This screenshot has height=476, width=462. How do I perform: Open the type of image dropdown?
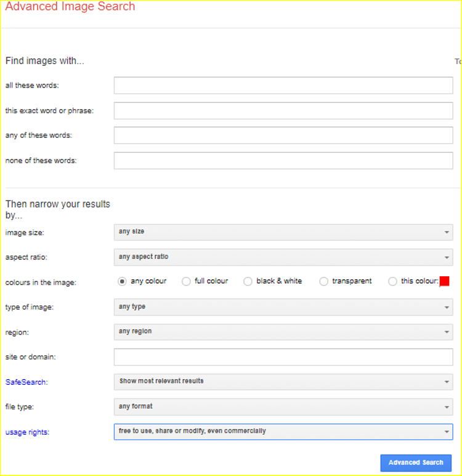coord(283,307)
